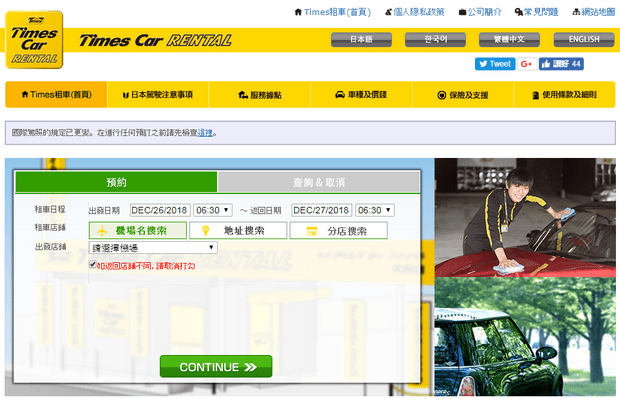Image resolution: width=620 pixels, height=399 pixels.
Task: Open 保險及支援 menu item
Action: tap(463, 95)
